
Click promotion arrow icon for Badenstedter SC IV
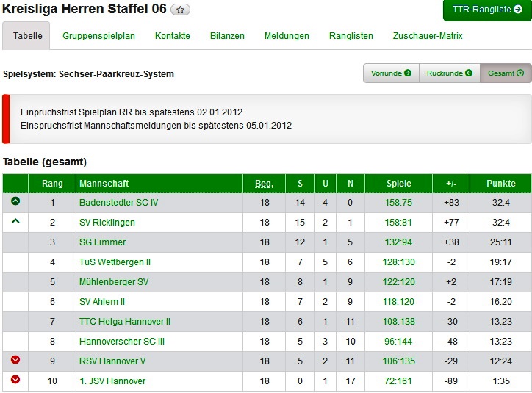15,202
